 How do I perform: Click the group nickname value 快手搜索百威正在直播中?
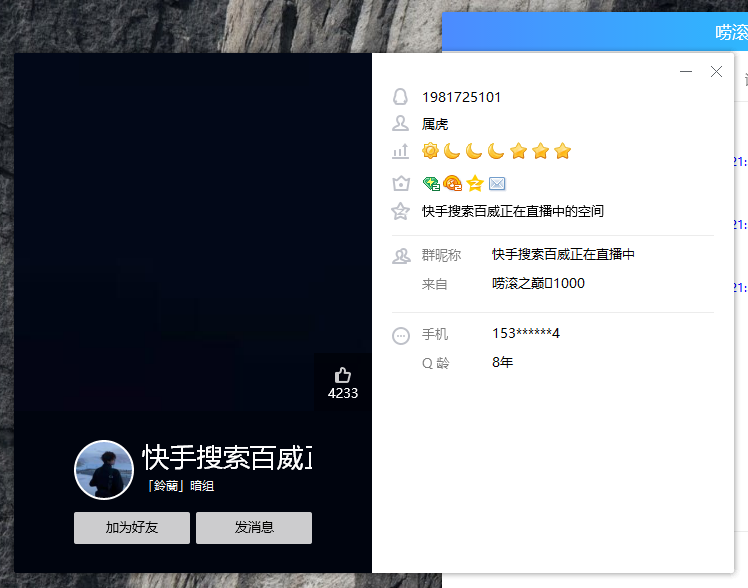click(x=563, y=254)
